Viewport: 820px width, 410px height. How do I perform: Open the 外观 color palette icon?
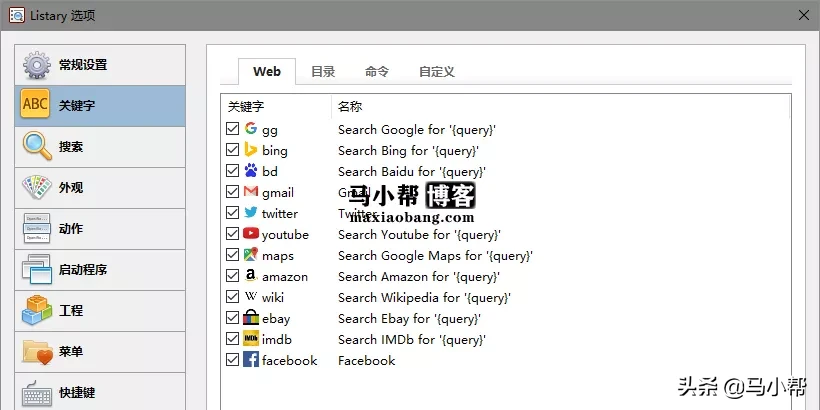coord(37,188)
